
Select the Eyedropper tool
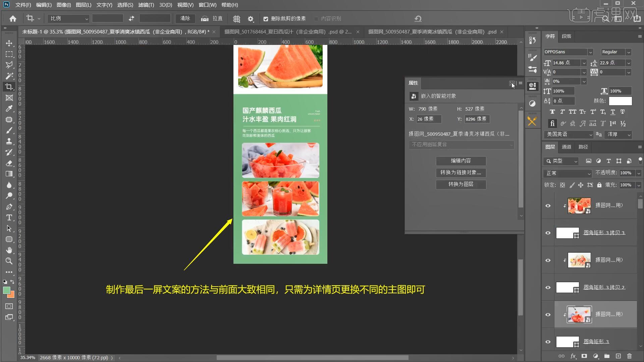pos(9,109)
